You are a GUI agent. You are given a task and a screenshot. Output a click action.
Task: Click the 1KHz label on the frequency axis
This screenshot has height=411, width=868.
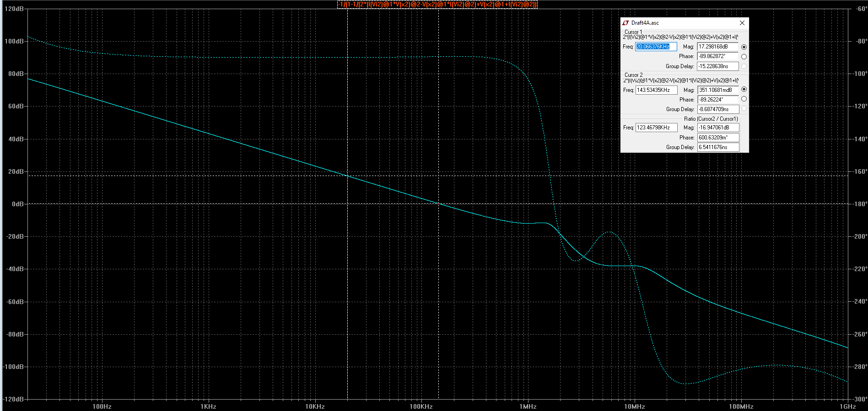[x=208, y=406]
